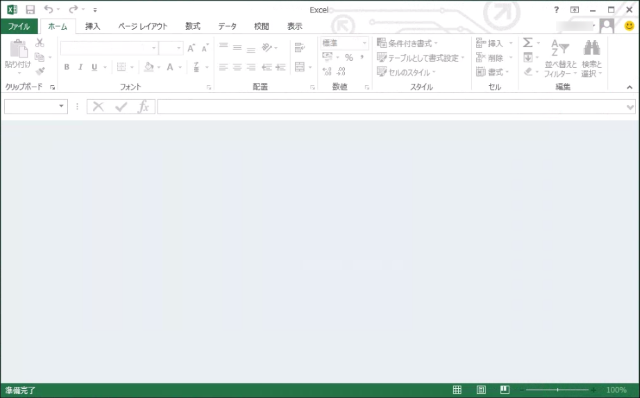Open the 条件付き書式 menu

407,43
